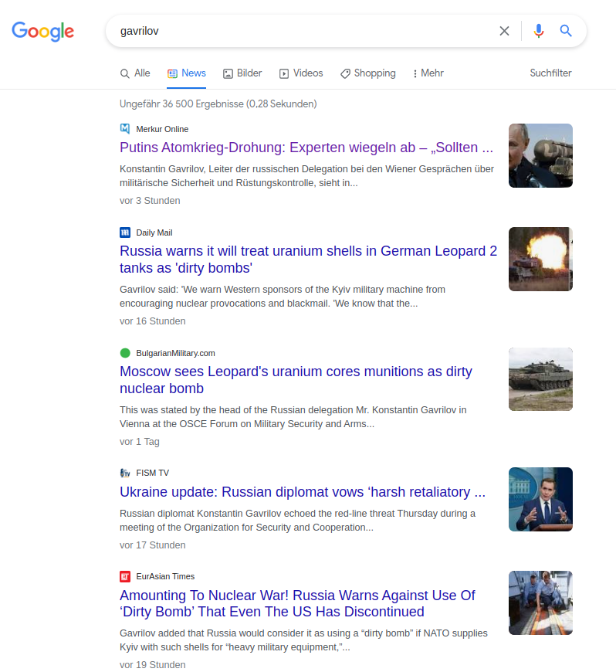Open Ukraine update Russian diplomat article
Image resolution: width=616 pixels, height=672 pixels.
303,492
